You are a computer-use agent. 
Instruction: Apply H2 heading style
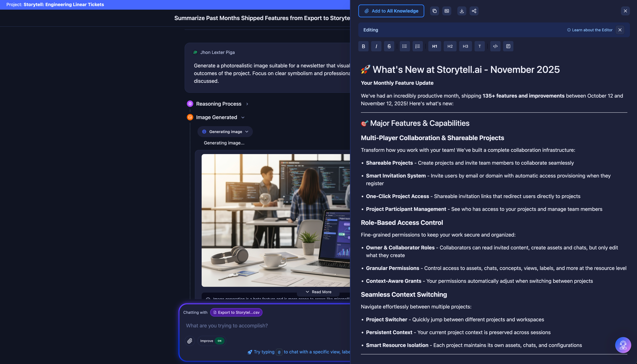pos(450,46)
